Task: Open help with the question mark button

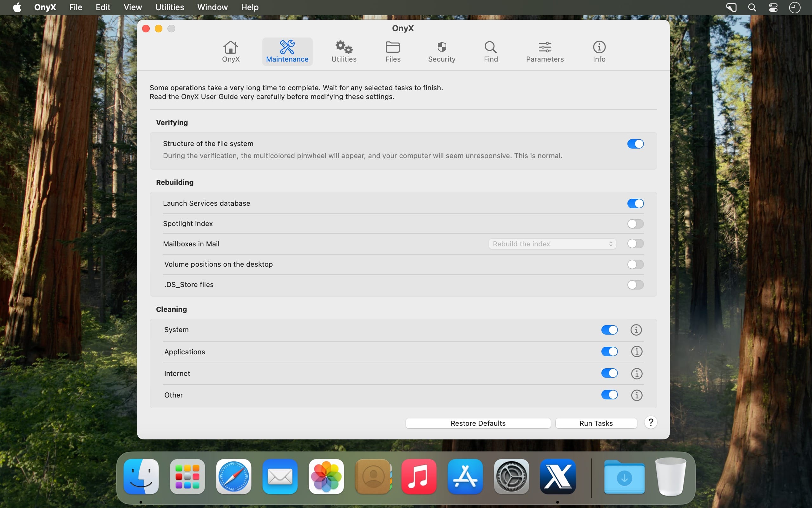Action: pos(651,422)
